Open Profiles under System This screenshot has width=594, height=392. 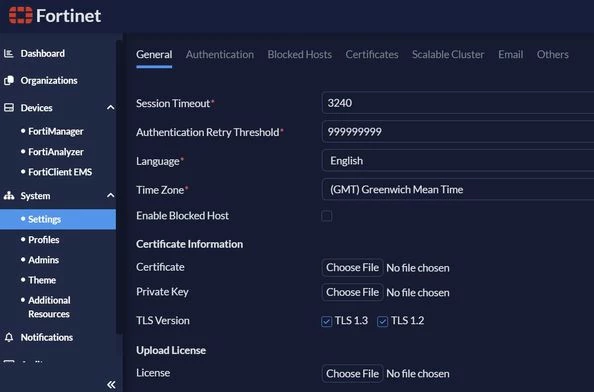[x=44, y=240]
